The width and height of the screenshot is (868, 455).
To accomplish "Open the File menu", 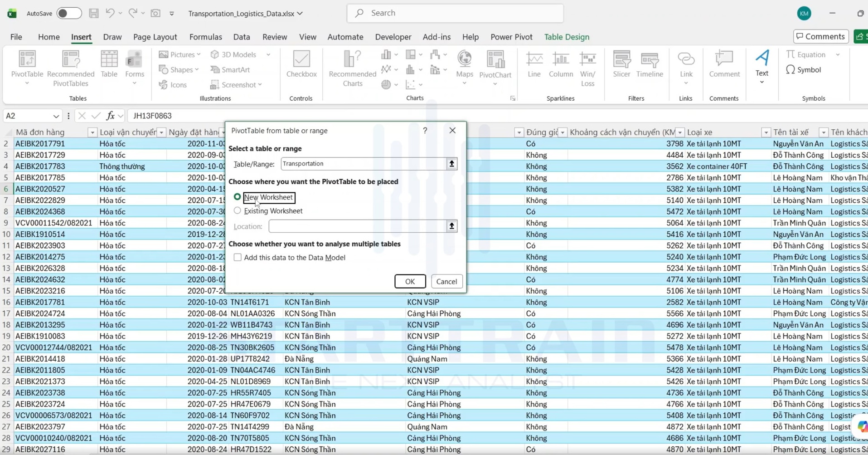I will [16, 37].
